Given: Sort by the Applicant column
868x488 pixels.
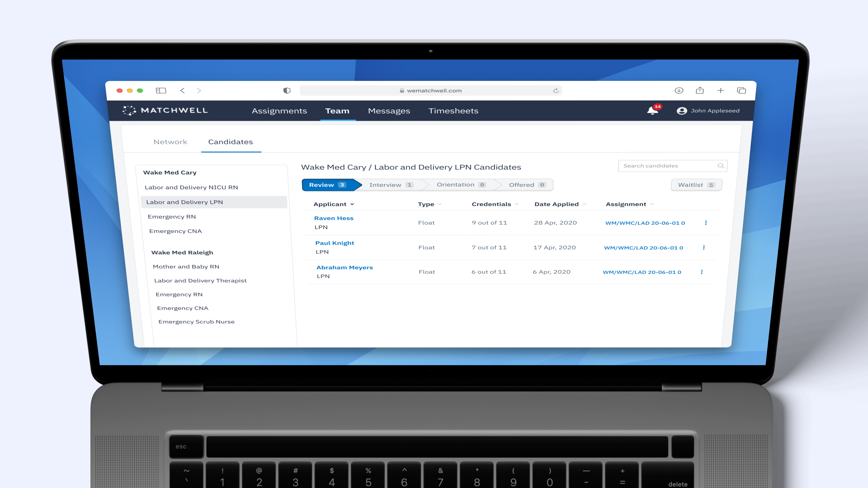Looking at the screenshot, I should pyautogui.click(x=334, y=204).
